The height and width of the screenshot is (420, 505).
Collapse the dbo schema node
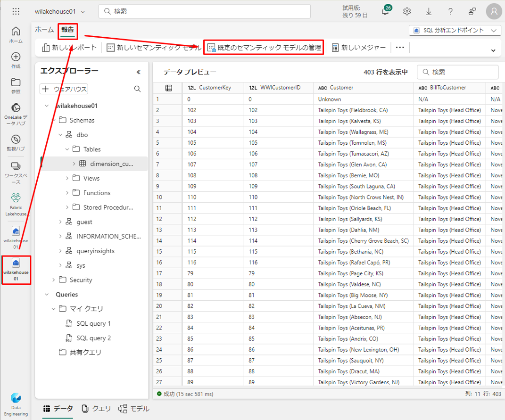(60, 135)
